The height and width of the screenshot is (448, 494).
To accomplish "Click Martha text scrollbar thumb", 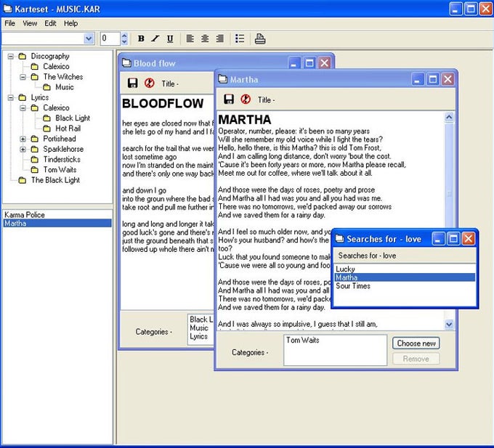I will coord(449,175).
